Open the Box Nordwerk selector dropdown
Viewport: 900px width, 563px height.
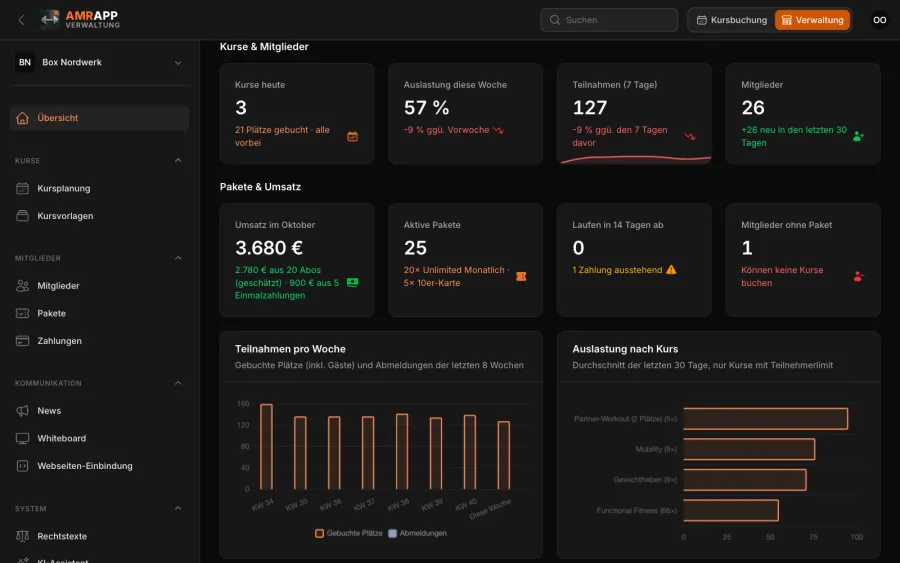click(99, 62)
